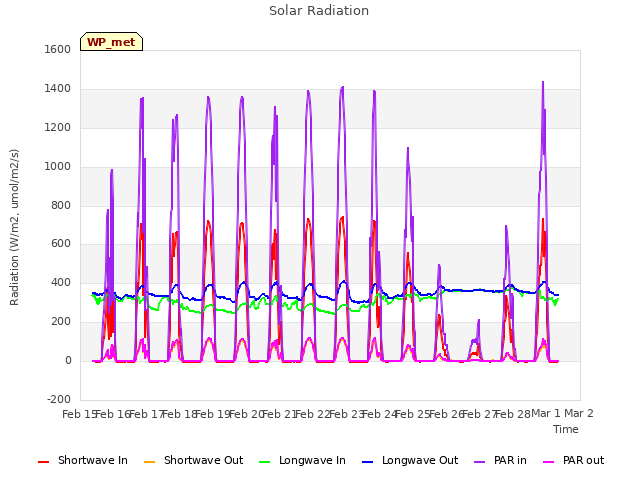Viewport: 640px width, 480px height.
Task: Click the 1400 y-axis tick label
Action: (58, 89)
